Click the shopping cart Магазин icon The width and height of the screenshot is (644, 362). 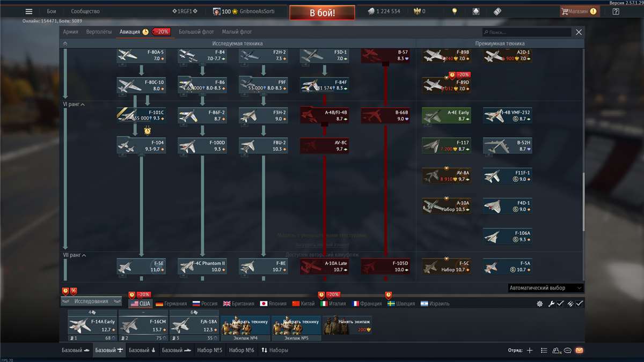(x=565, y=11)
